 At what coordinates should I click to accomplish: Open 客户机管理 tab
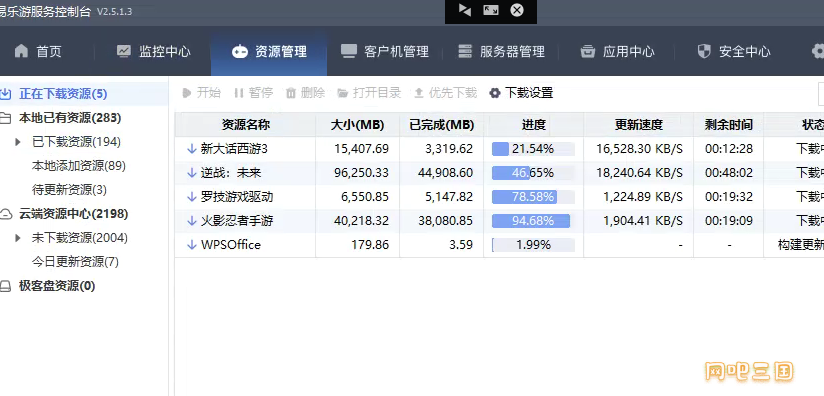coord(385,51)
